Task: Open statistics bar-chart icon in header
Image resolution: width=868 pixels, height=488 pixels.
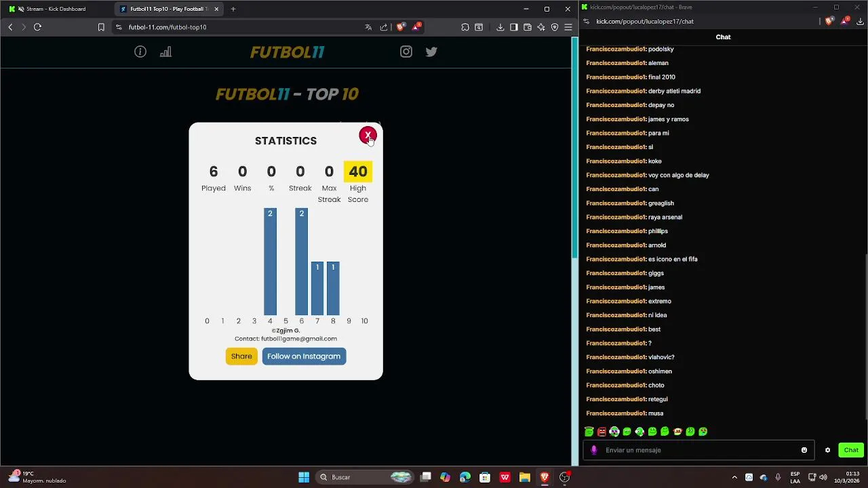Action: (x=165, y=52)
